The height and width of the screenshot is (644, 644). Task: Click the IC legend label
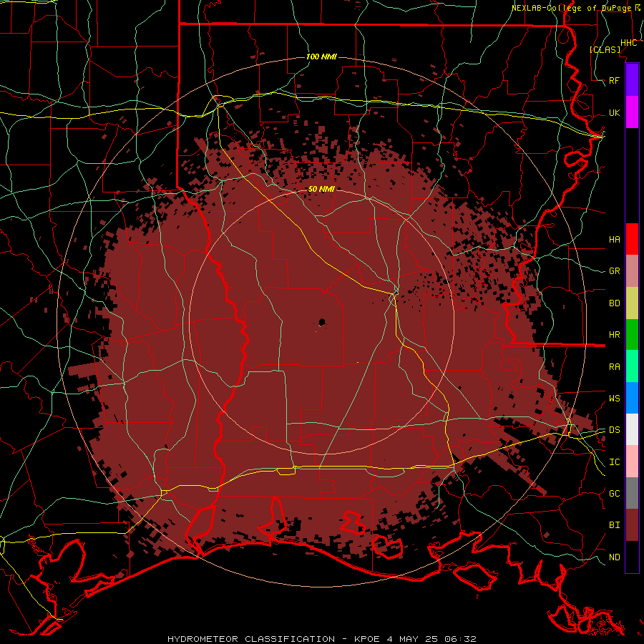(615, 462)
